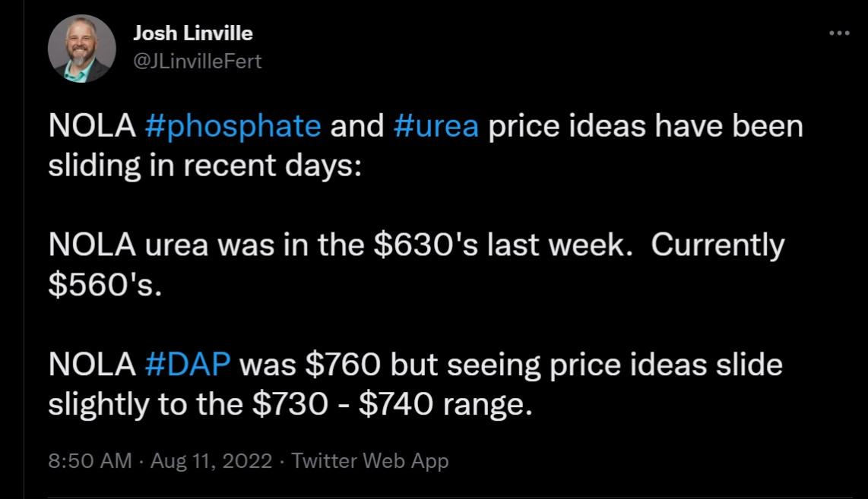Open the #phosphate hashtag
Screen dimensions: 868x499
233,126
